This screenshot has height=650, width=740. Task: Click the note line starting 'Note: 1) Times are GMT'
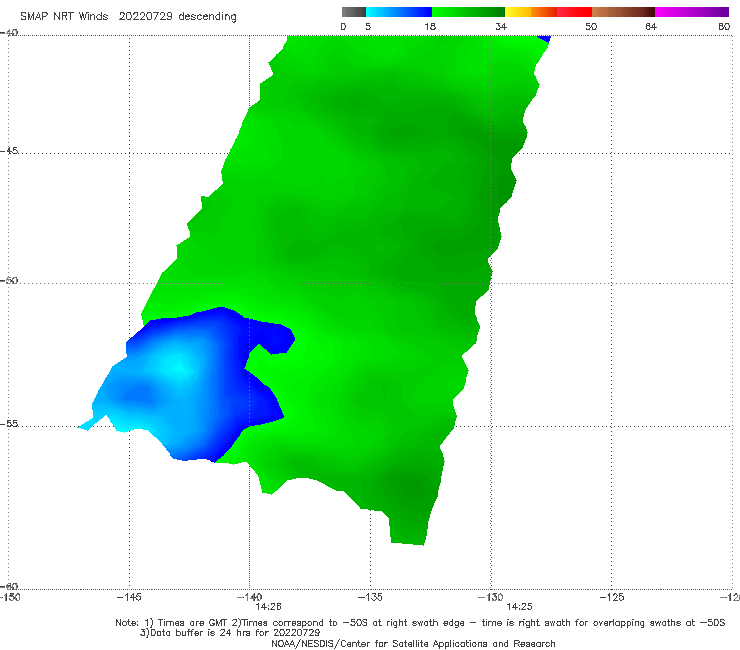(420, 623)
